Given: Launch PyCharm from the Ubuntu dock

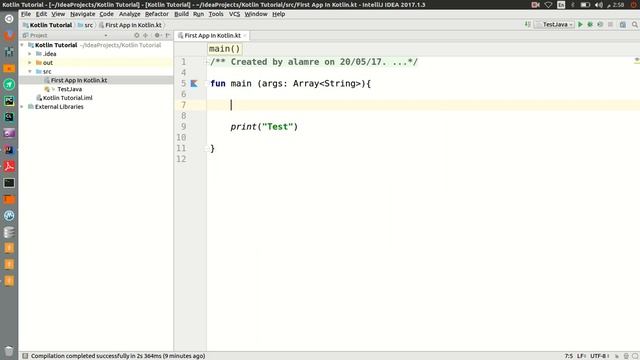Looking at the screenshot, I should 9,101.
